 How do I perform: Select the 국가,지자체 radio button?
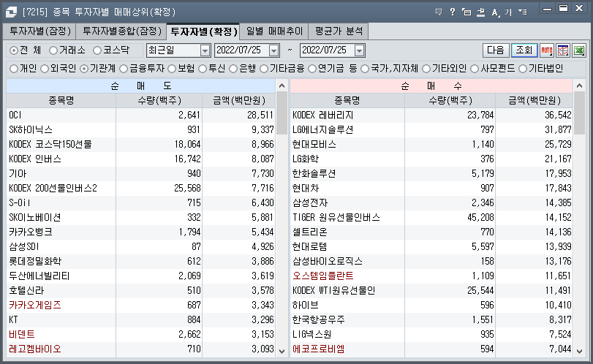pos(365,69)
